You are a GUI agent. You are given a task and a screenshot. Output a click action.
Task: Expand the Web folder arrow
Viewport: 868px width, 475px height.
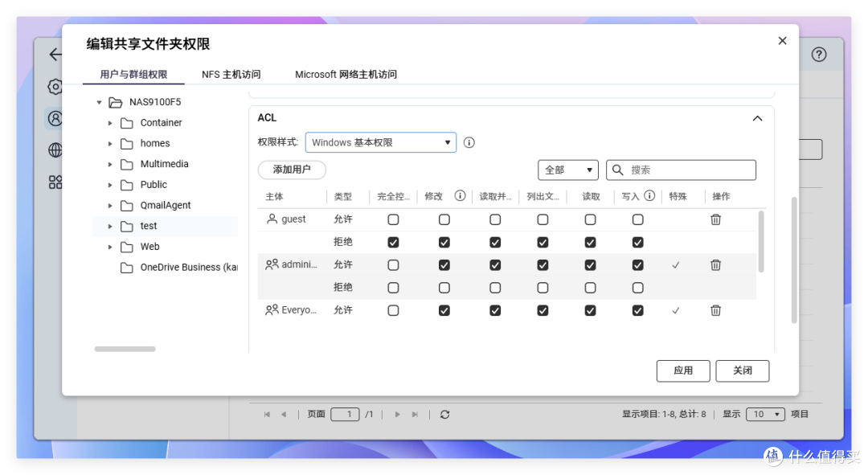coord(109,247)
